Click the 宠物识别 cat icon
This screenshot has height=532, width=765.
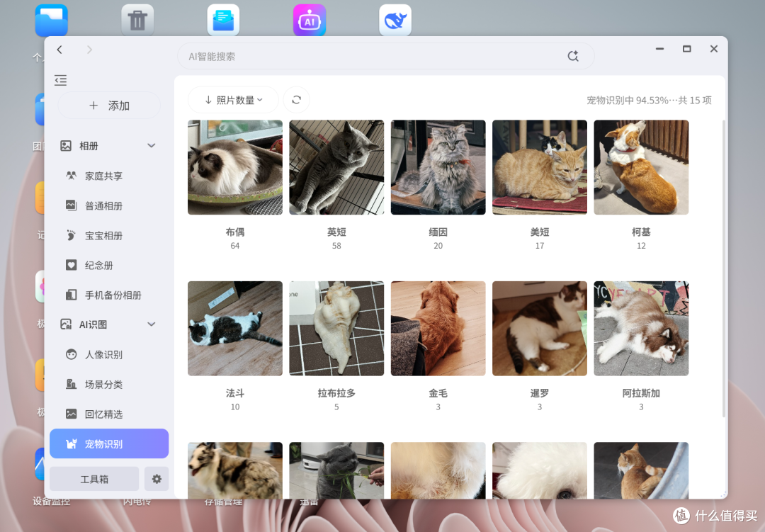[x=72, y=443]
